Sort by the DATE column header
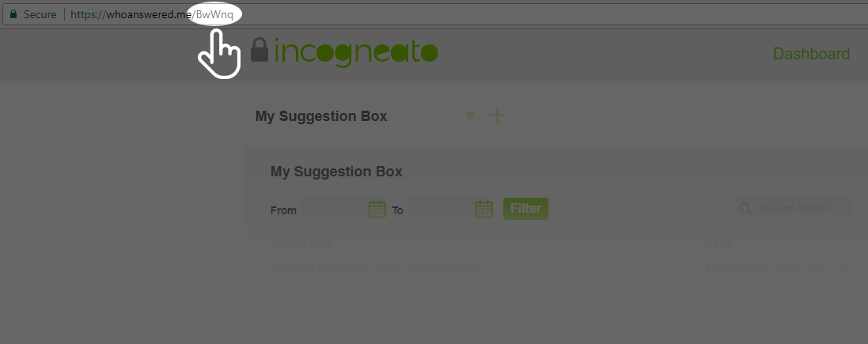 click(x=718, y=245)
